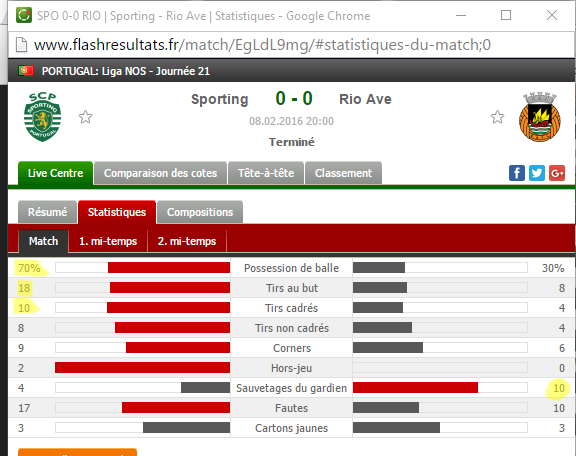This screenshot has height=456, width=576.
Task: Toggle the favorite star for Sporting
Action: (x=85, y=117)
